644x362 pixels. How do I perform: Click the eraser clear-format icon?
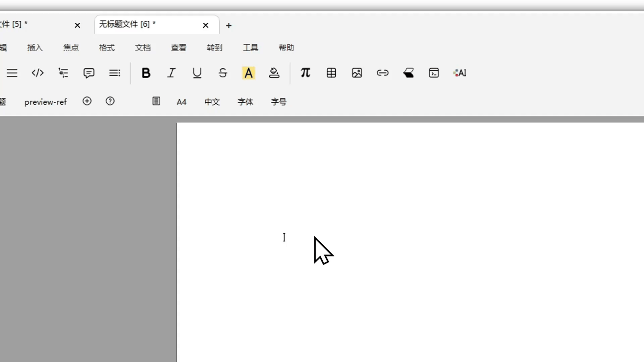point(408,73)
